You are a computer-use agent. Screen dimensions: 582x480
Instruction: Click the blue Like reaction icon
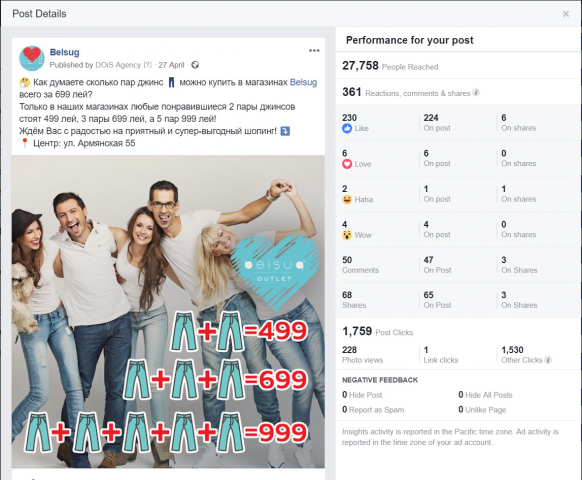tap(347, 128)
